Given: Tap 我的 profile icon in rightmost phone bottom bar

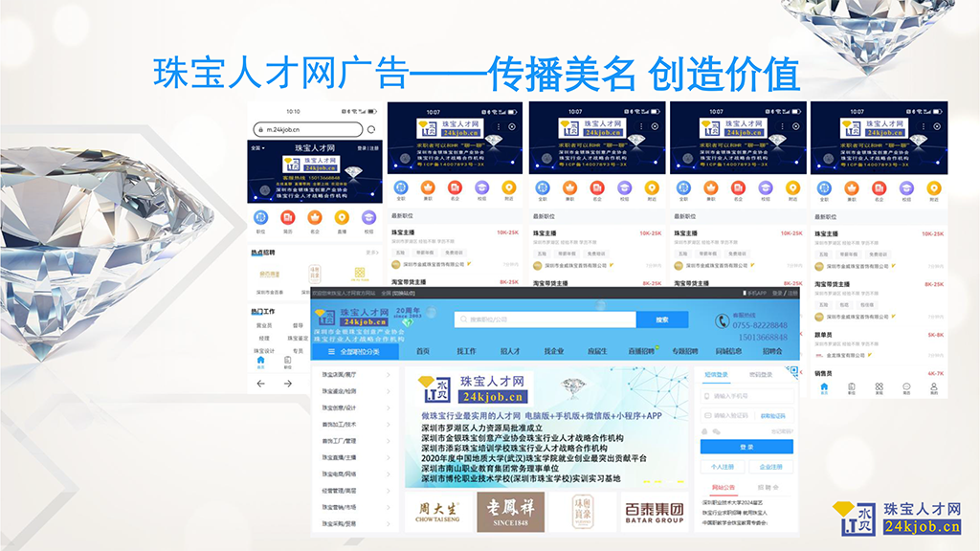Looking at the screenshot, I should 934,388.
